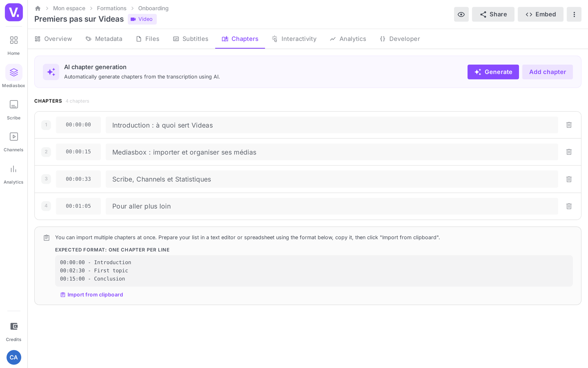Click the Video type badge
Screen dimensions: 588x368
[x=142, y=19]
